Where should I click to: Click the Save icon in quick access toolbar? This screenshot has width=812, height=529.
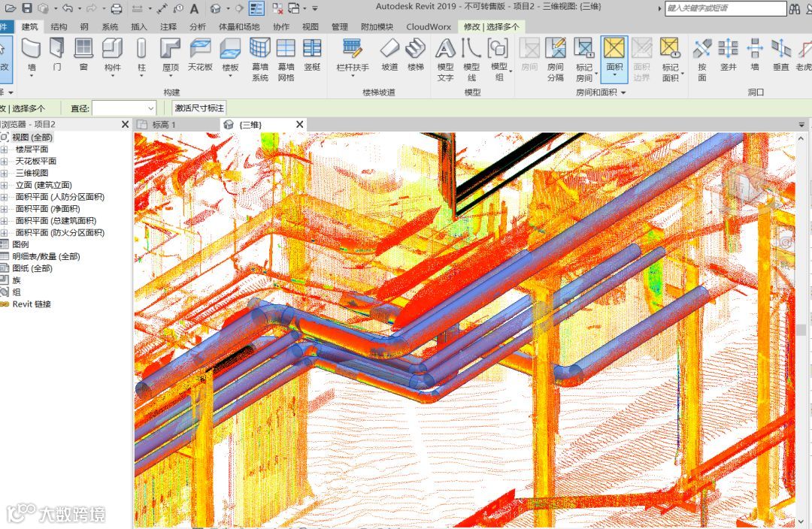26,8
